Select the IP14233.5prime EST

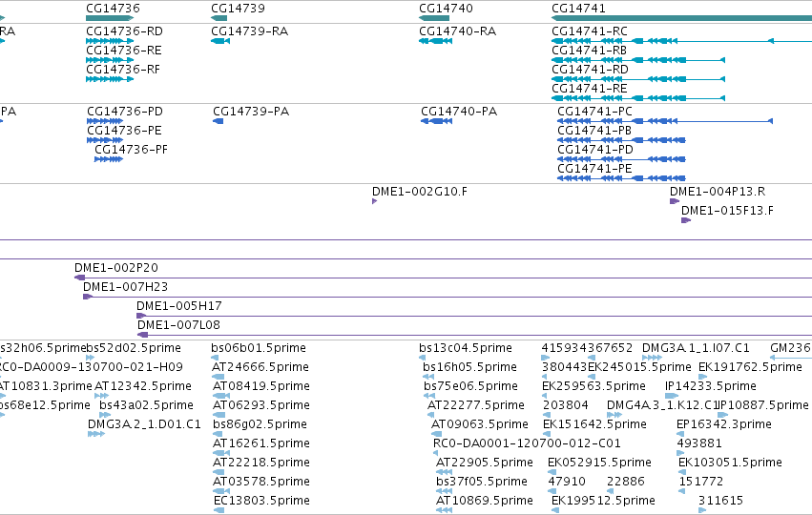pyautogui.click(x=672, y=396)
